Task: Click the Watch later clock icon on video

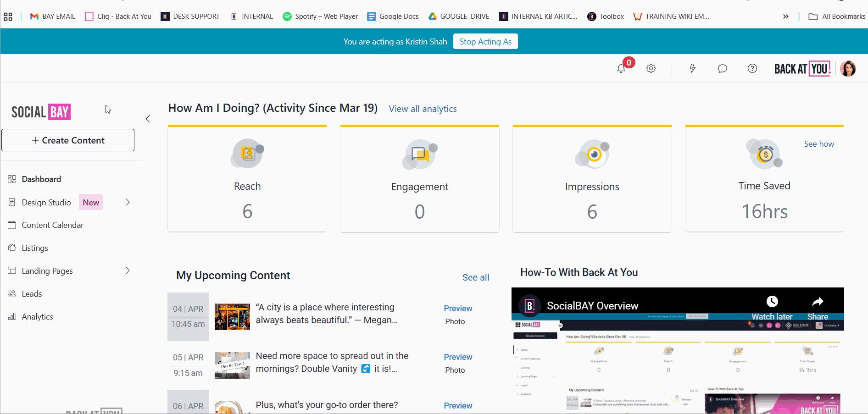Action: 772,301
